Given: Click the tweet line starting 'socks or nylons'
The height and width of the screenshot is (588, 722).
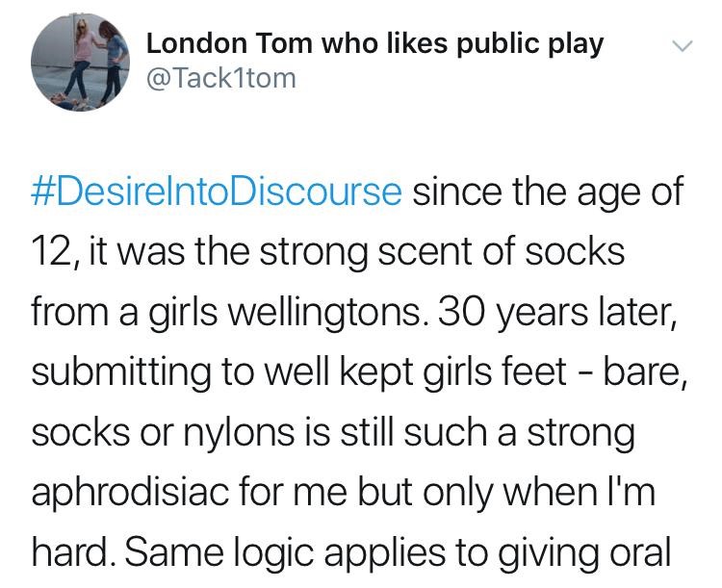Looking at the screenshot, I should (333, 432).
